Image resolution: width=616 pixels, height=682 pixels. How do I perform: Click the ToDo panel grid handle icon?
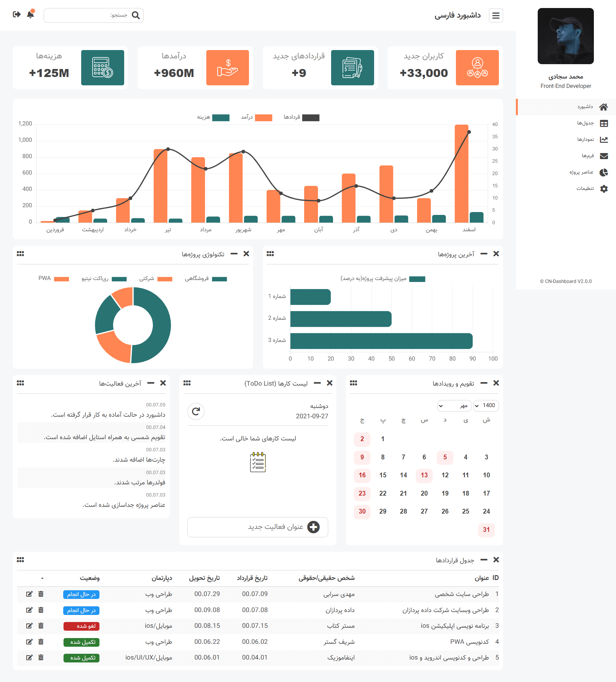187,383
